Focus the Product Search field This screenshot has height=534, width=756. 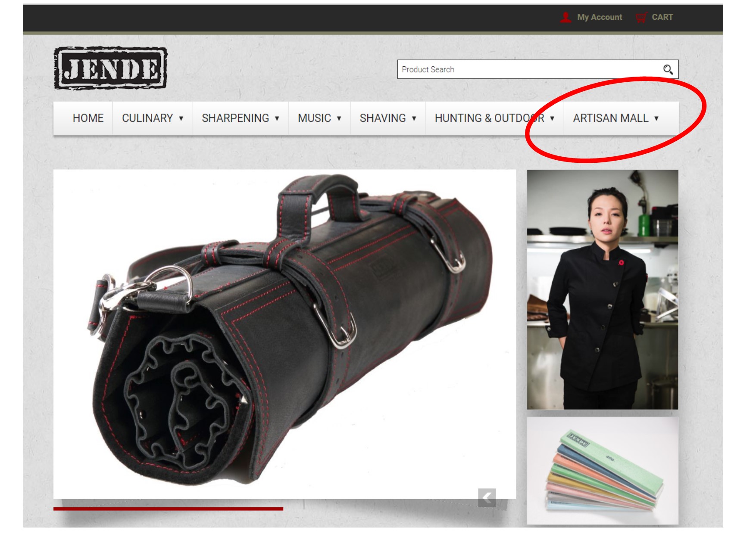pos(528,69)
